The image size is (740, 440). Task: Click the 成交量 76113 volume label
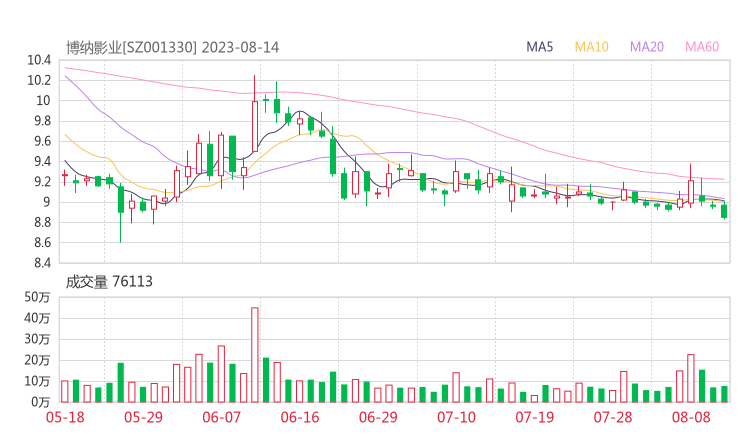click(x=109, y=281)
